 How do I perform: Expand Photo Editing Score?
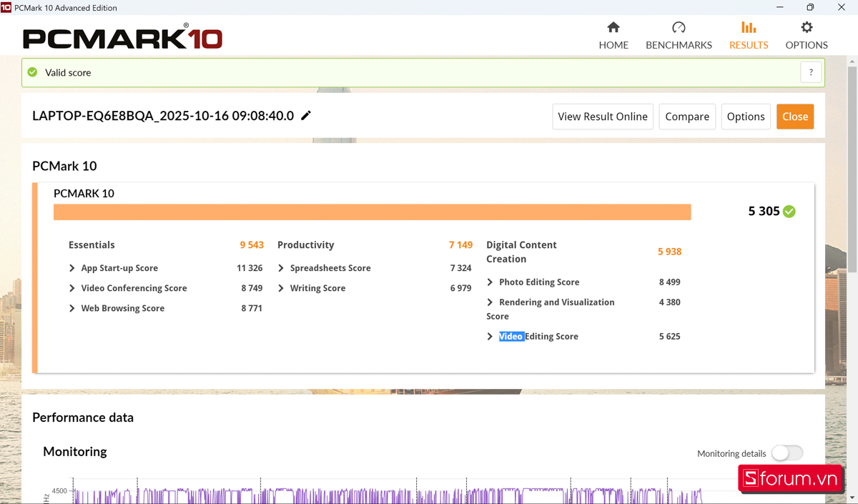(490, 282)
